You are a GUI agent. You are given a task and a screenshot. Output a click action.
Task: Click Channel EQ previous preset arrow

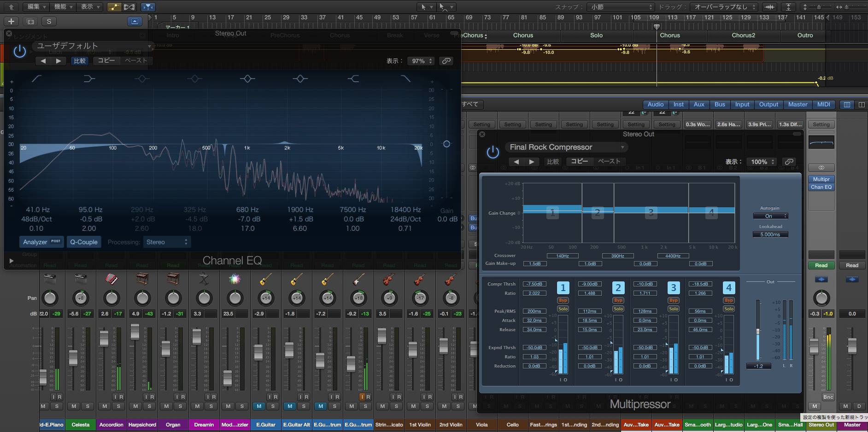click(43, 61)
